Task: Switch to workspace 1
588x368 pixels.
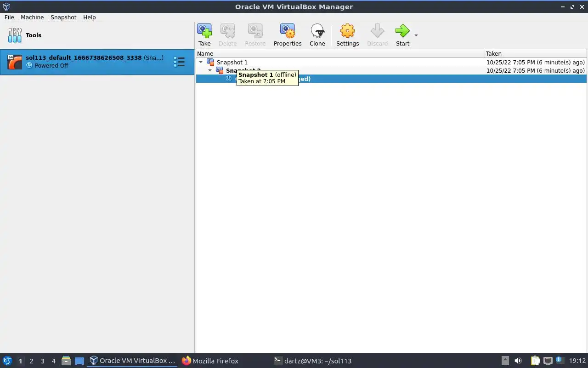Action: 20,361
